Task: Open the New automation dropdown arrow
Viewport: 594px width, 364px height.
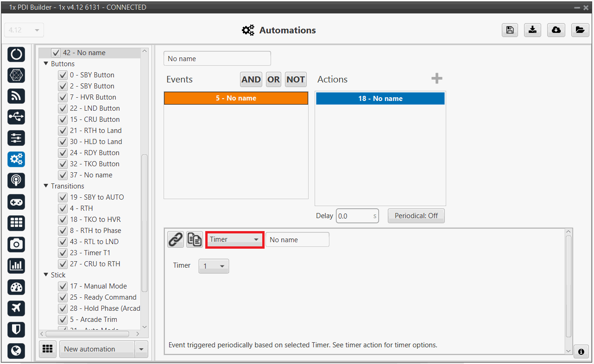Action: [141, 349]
